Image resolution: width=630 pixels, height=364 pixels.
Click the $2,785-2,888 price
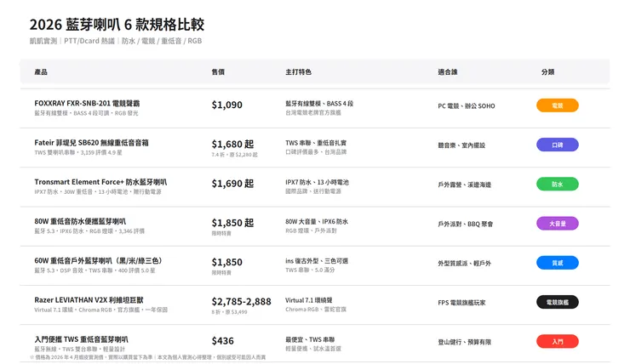coord(242,301)
